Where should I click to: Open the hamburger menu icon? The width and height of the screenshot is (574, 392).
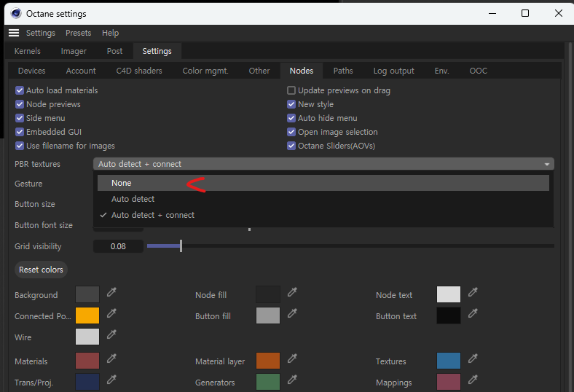coord(14,33)
